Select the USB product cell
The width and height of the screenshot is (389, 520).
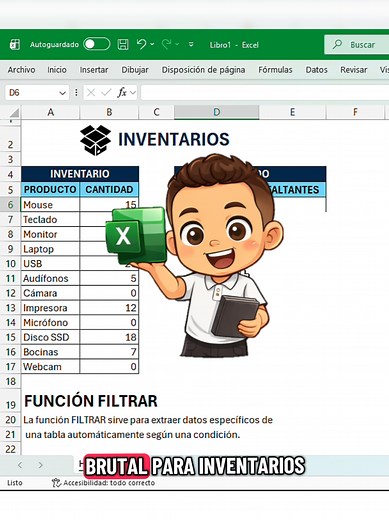coord(50,263)
